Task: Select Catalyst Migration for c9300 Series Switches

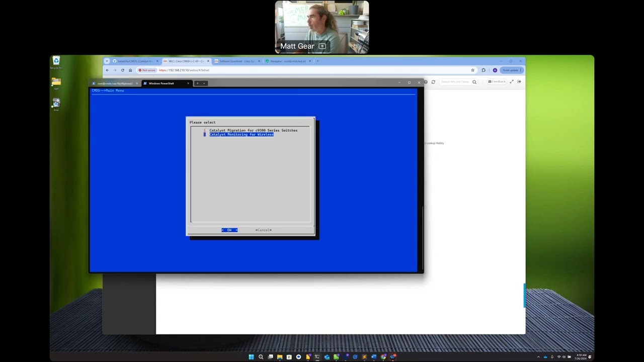Action: tap(253, 130)
